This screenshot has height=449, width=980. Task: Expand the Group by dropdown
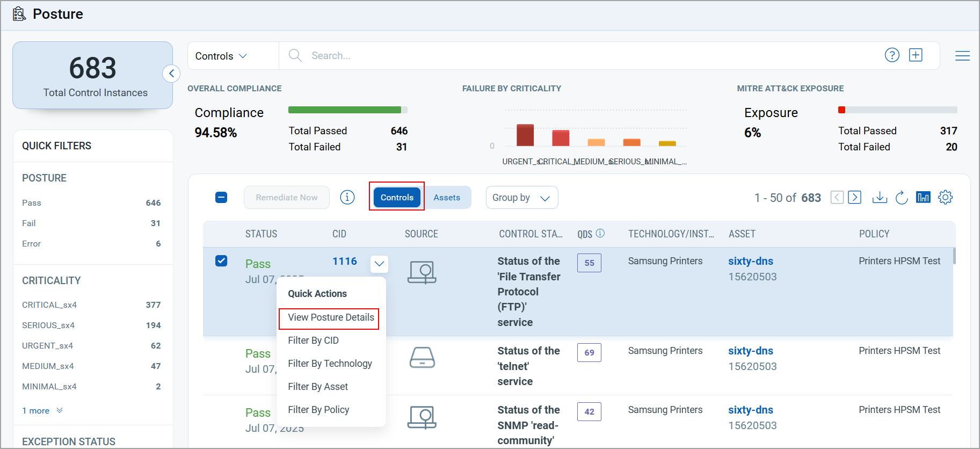521,198
